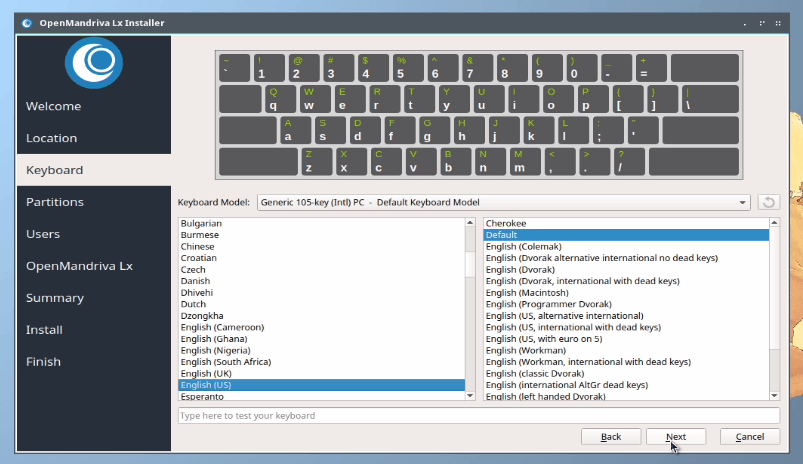
Task: Select the highlighted English (US) layout
Action: (x=322, y=385)
